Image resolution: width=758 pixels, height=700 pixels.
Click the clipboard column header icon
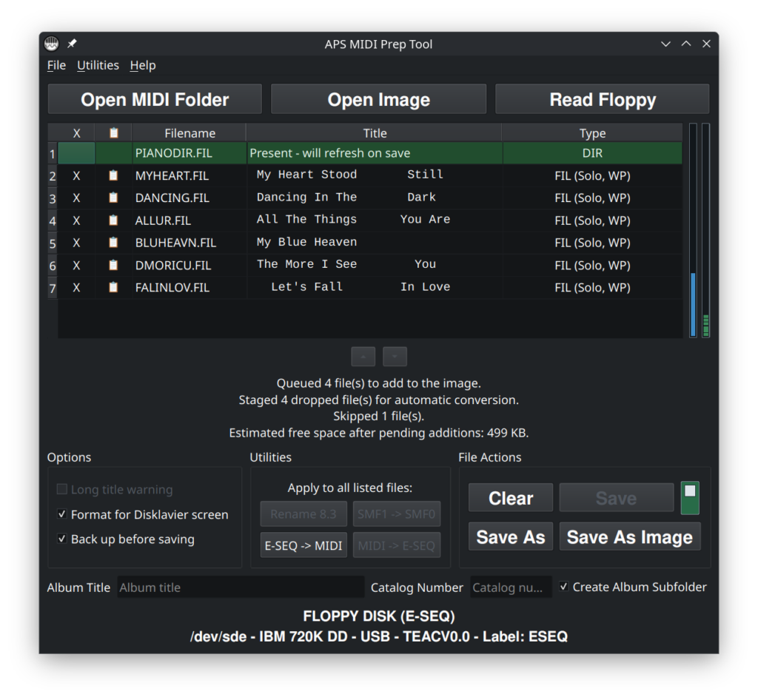[113, 133]
